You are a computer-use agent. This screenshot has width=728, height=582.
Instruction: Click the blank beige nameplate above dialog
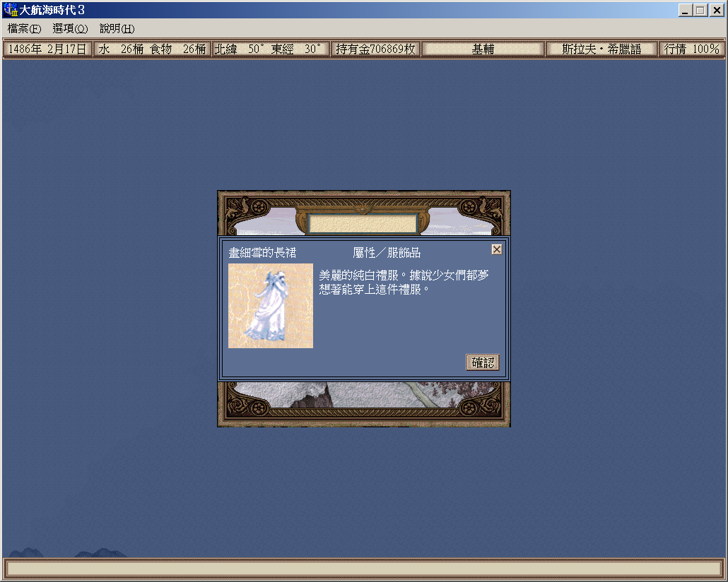point(363,223)
